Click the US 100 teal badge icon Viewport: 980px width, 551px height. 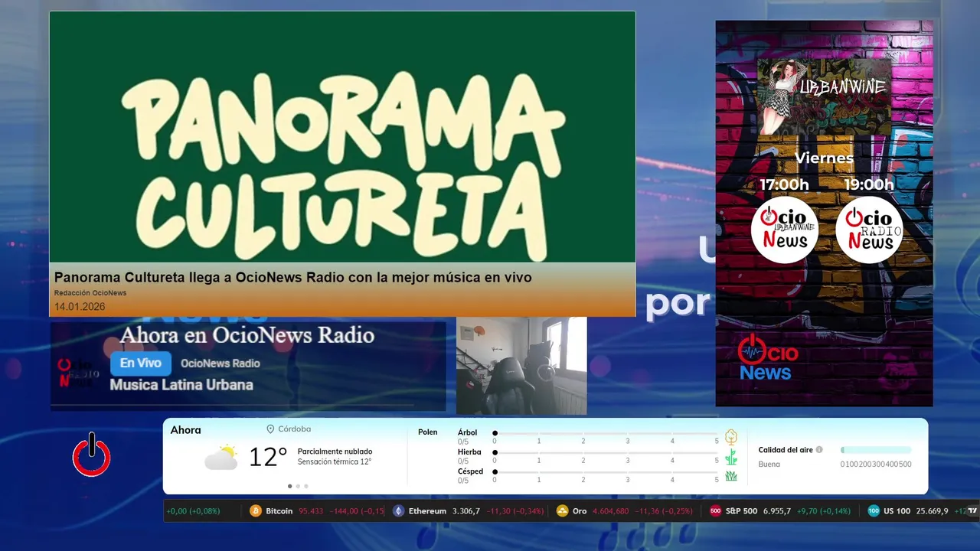pos(874,511)
